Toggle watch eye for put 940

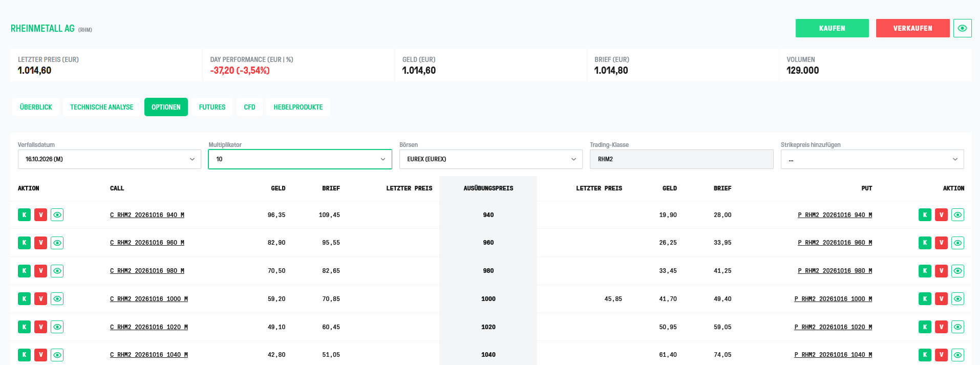tap(958, 215)
